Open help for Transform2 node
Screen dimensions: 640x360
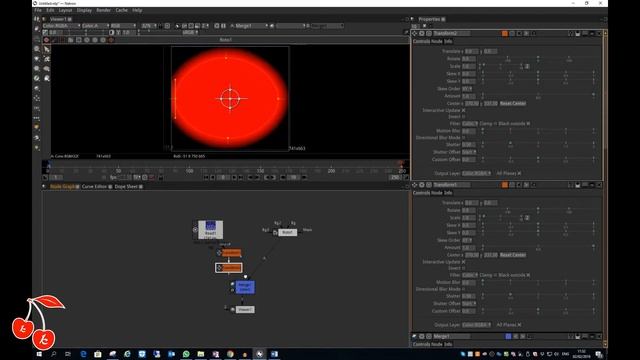(x=571, y=33)
